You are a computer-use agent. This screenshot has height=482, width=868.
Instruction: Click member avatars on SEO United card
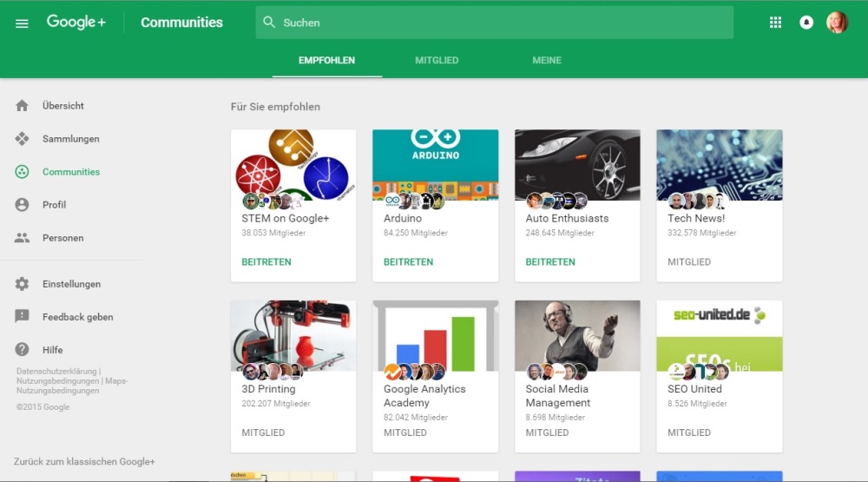click(x=698, y=371)
